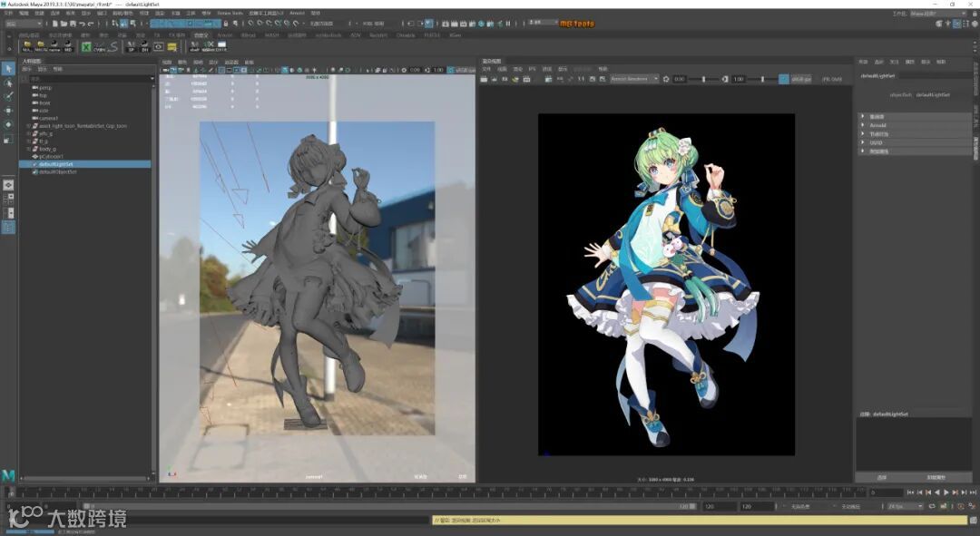The image size is (980, 536).
Task: Click the go to start playback button
Action: (911, 492)
